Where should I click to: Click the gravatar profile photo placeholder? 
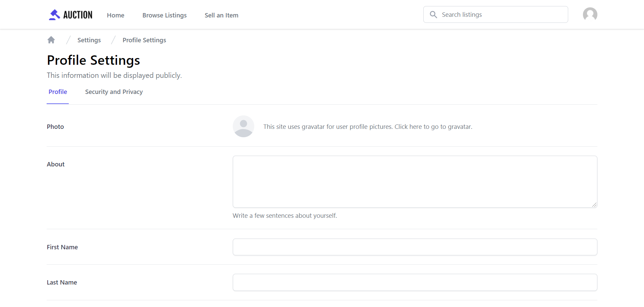coord(244,126)
